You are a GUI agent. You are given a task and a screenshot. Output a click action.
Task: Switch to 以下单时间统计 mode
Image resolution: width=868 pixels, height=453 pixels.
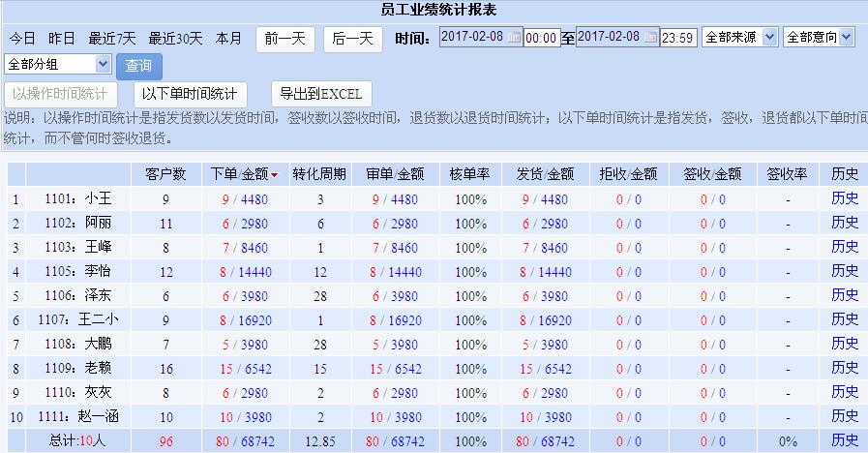(190, 94)
